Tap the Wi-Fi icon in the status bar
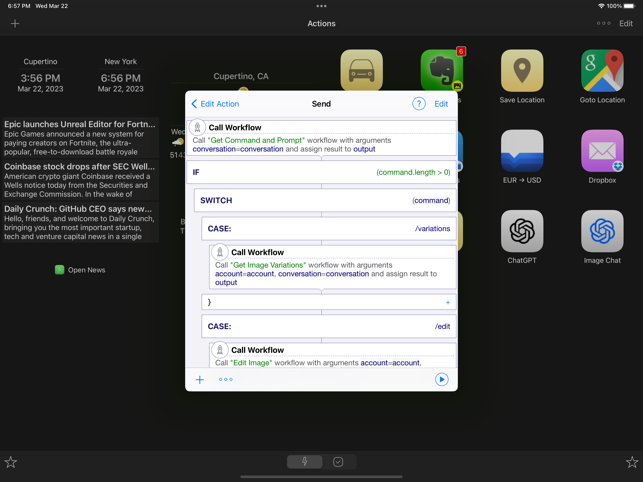 (x=601, y=6)
